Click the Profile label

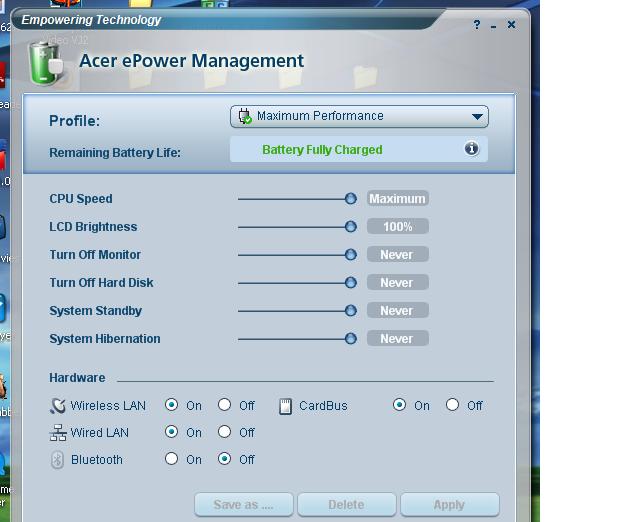(x=74, y=121)
